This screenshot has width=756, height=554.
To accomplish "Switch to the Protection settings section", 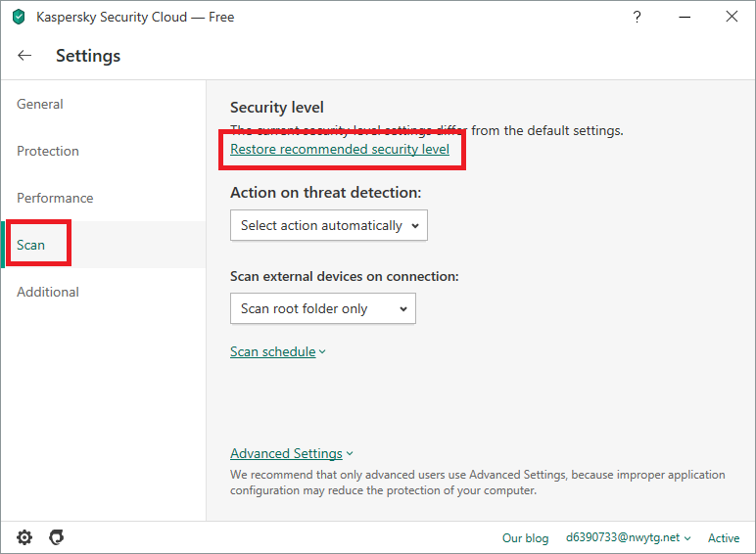I will pos(48,151).
